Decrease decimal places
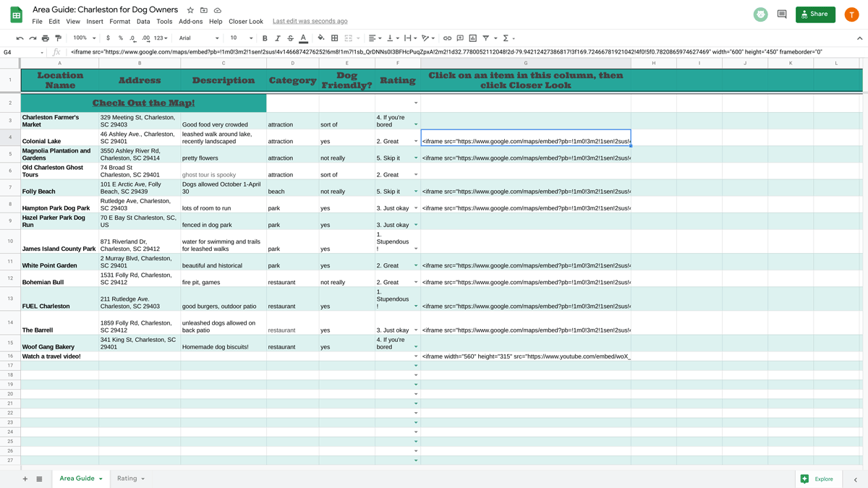Viewport: 868px width, 488px height. pos(132,38)
